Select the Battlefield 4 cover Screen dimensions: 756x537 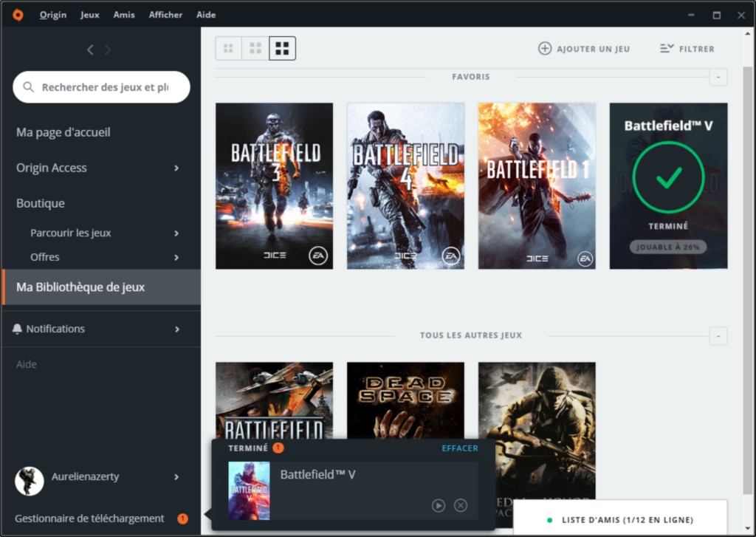[405, 185]
